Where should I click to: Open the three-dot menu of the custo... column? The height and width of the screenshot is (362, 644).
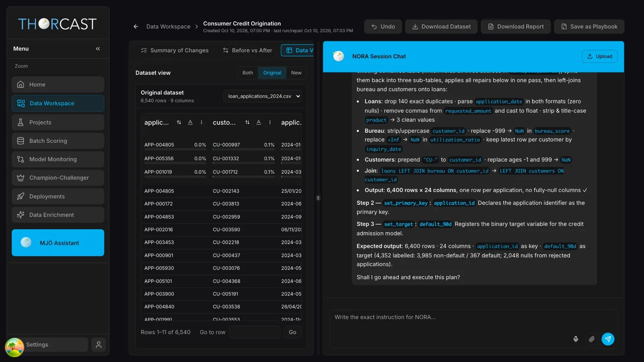[270, 122]
